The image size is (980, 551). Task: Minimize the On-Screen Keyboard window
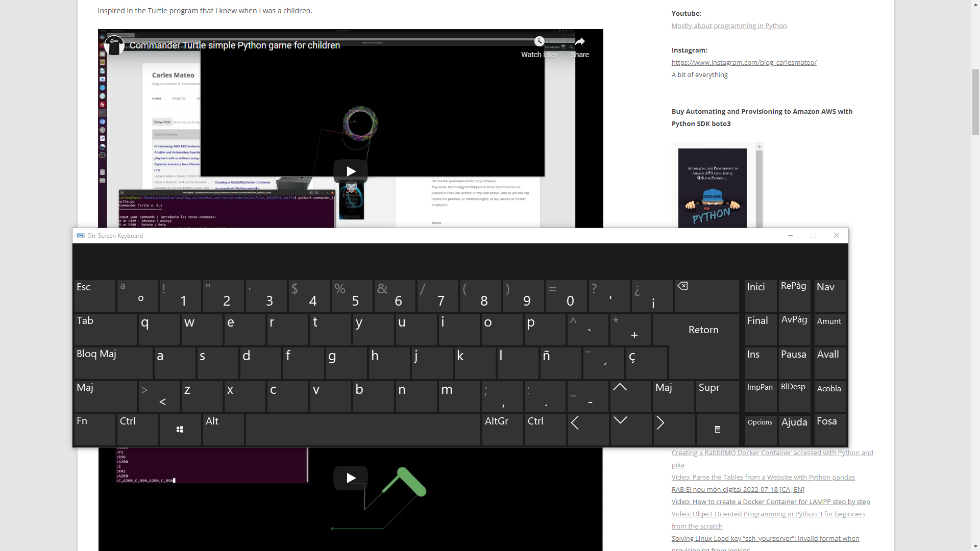coord(790,236)
